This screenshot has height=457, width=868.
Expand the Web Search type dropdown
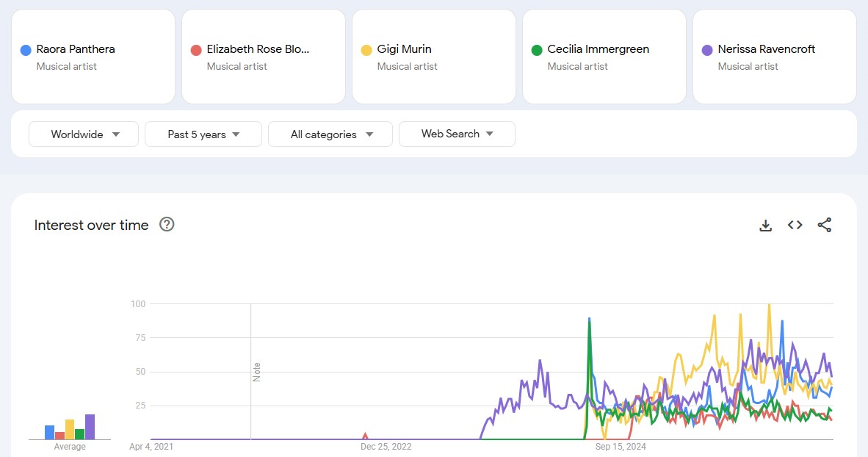click(x=457, y=134)
